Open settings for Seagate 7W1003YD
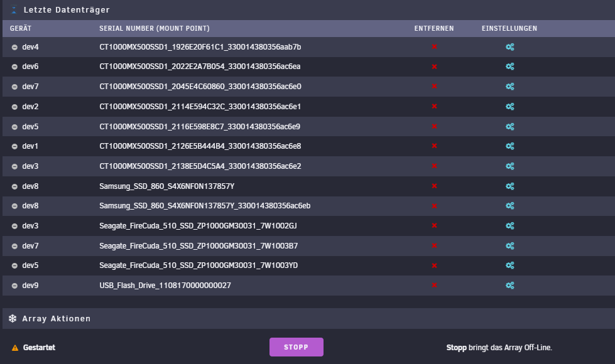 pyautogui.click(x=510, y=265)
